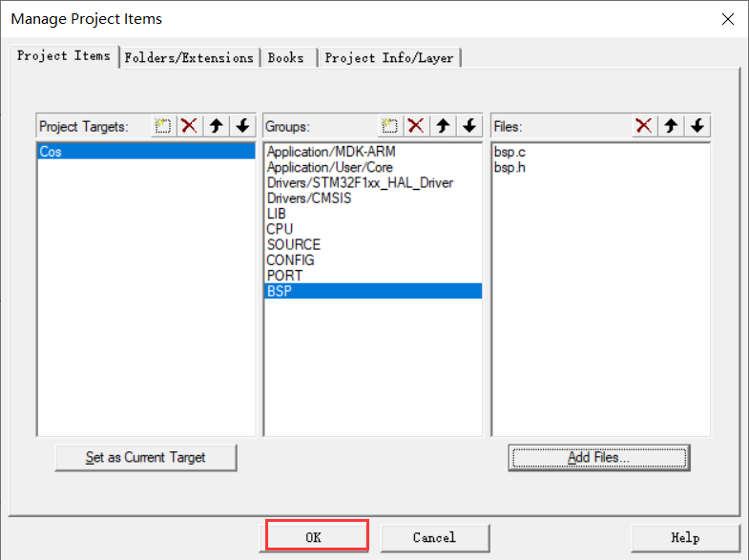
Task: Click the Add Files... button
Action: [599, 457]
